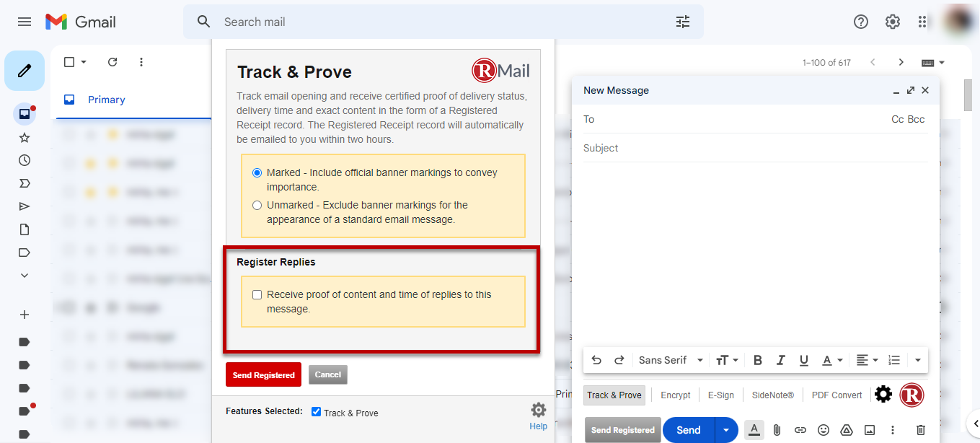Insert files using Google Drive icon
This screenshot has width=980, height=443.
pyautogui.click(x=847, y=430)
